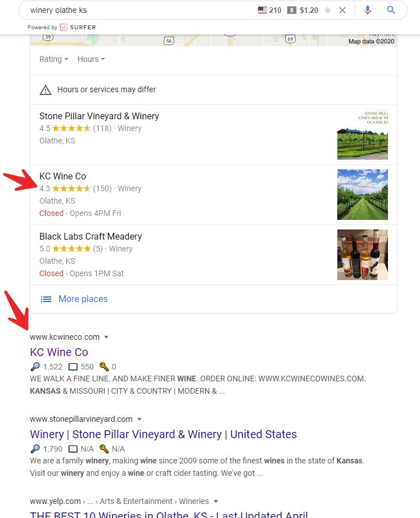Screen dimensions: 420x518
Task: Click the key icon under Stone Pillar result
Action: click(105, 449)
